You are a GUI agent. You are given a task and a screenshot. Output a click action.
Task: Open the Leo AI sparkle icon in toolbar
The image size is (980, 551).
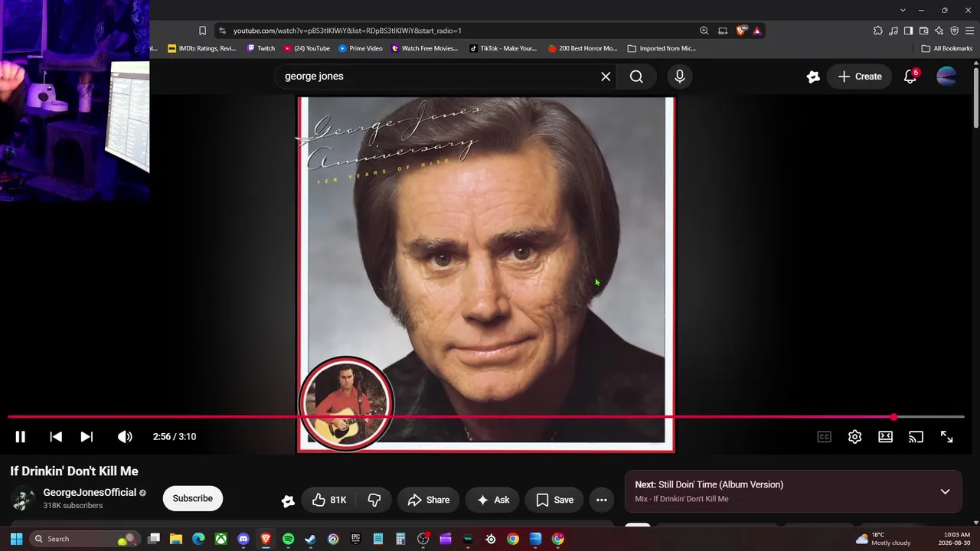[x=939, y=31]
